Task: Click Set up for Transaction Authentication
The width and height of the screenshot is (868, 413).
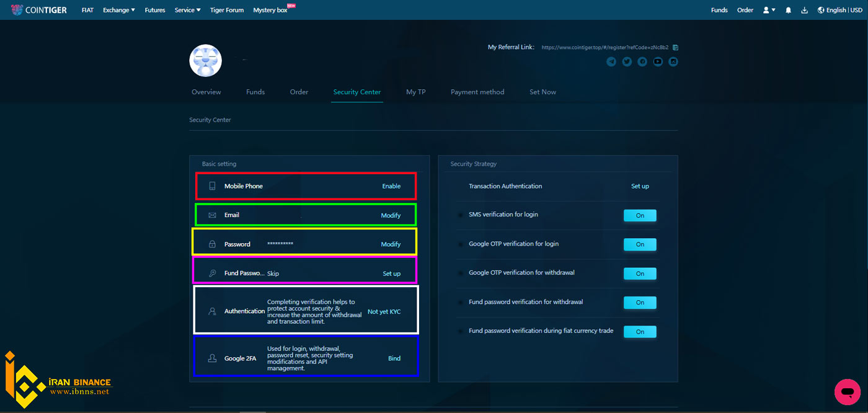Action: point(640,186)
